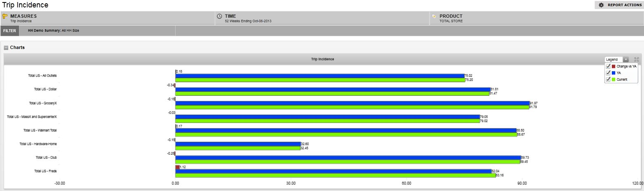Click the Measures ruler icon
Image resolution: width=644 pixels, height=191 pixels.
tap(5, 16)
